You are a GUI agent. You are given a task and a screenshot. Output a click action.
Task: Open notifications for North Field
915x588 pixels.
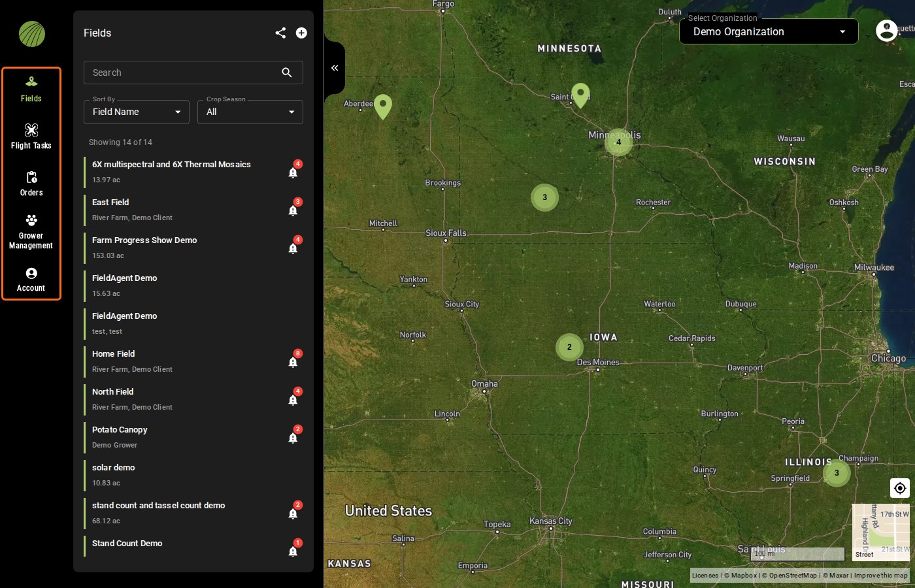click(x=293, y=399)
